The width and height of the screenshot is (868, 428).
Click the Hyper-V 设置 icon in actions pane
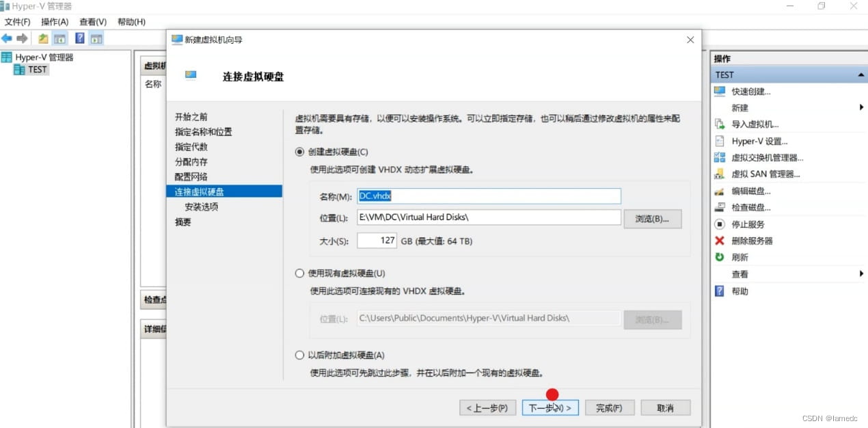(x=719, y=141)
